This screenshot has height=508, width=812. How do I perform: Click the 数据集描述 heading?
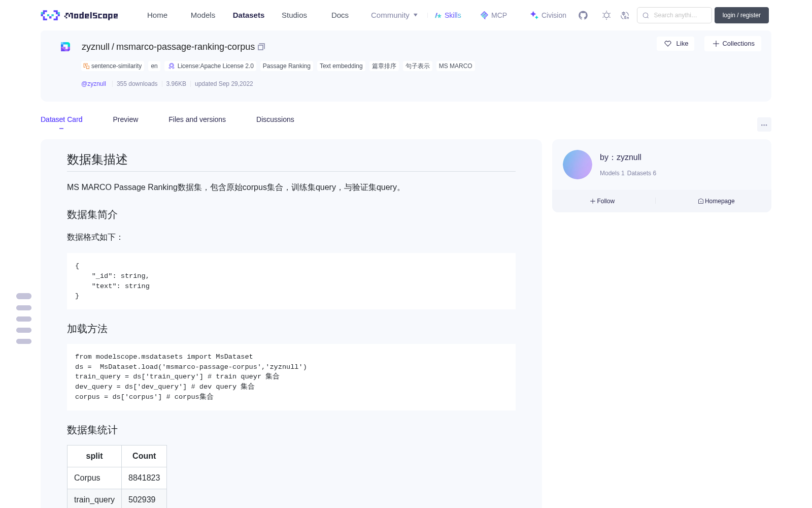[x=97, y=160]
